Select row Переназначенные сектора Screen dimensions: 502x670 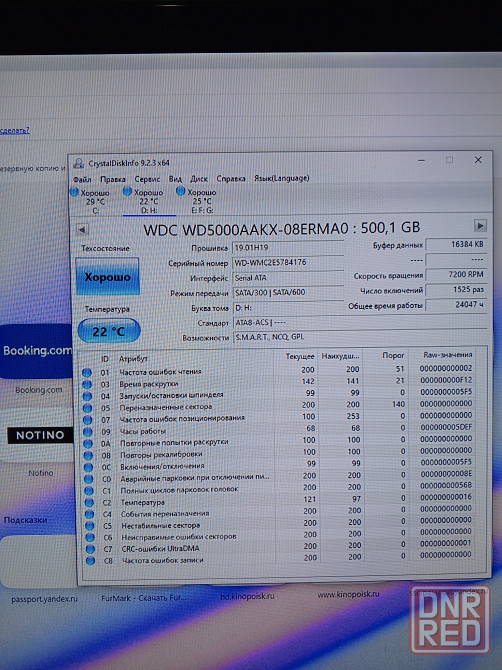coord(279,406)
